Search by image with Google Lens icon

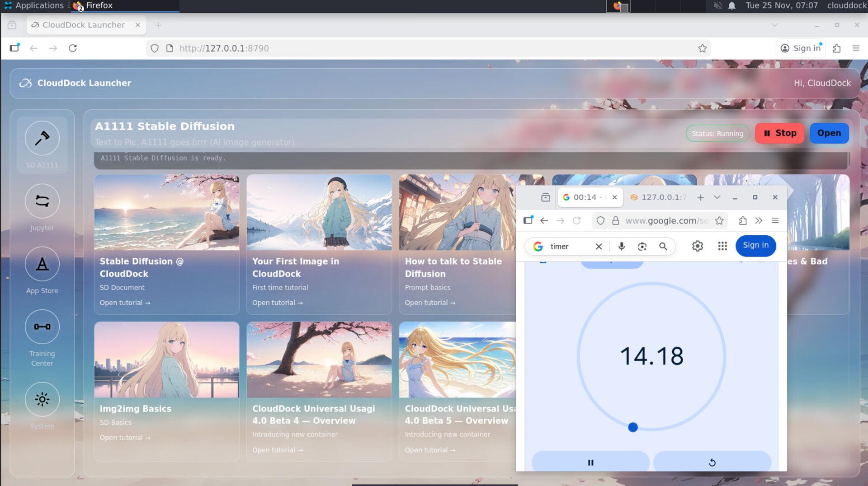click(x=642, y=247)
